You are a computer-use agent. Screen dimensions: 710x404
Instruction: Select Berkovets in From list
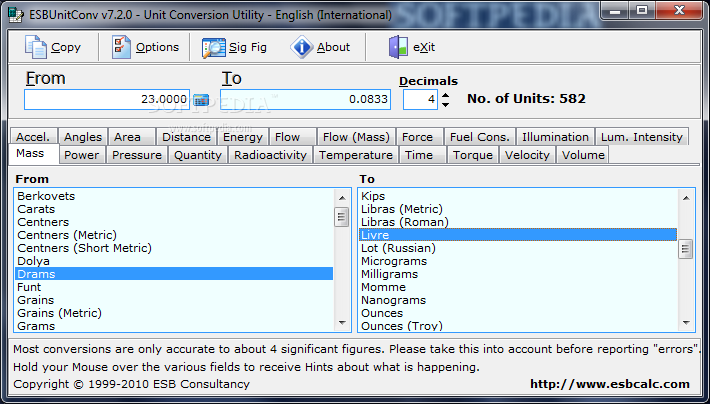tap(174, 196)
